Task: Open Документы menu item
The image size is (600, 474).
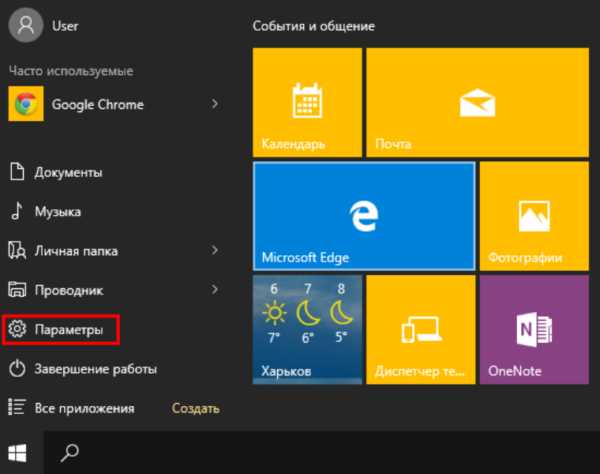Action: pyautogui.click(x=56, y=172)
